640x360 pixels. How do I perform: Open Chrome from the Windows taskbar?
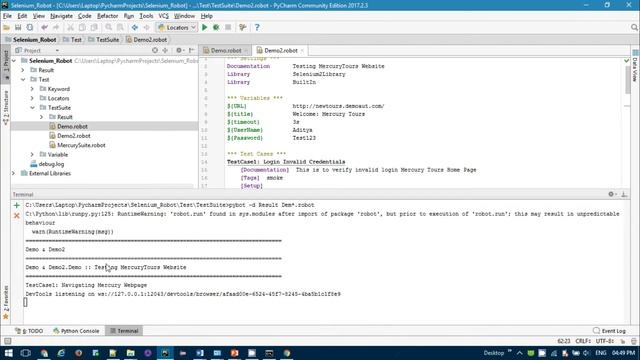click(x=287, y=353)
